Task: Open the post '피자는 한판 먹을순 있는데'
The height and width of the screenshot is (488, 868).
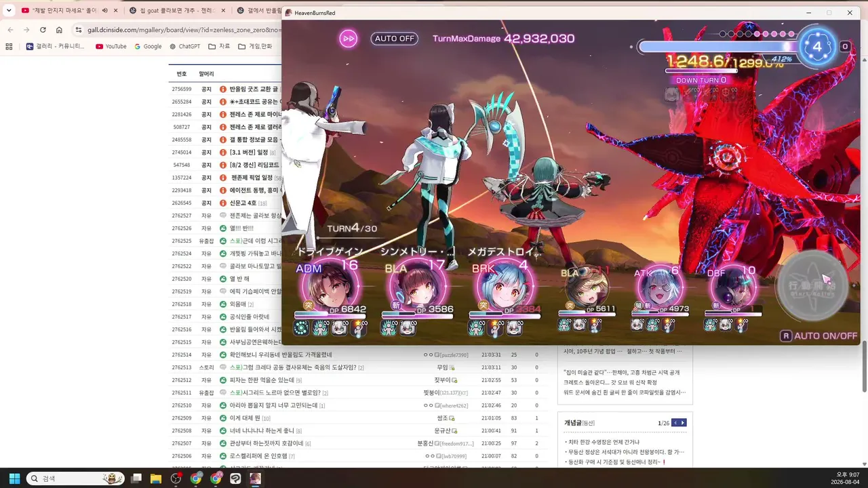Action: 261,380
